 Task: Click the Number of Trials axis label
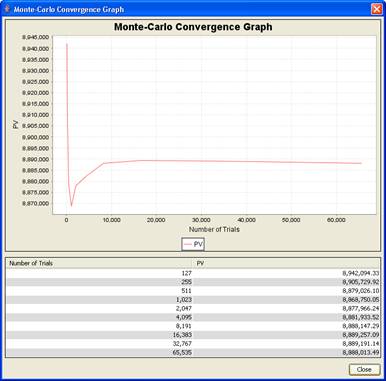[x=214, y=229]
